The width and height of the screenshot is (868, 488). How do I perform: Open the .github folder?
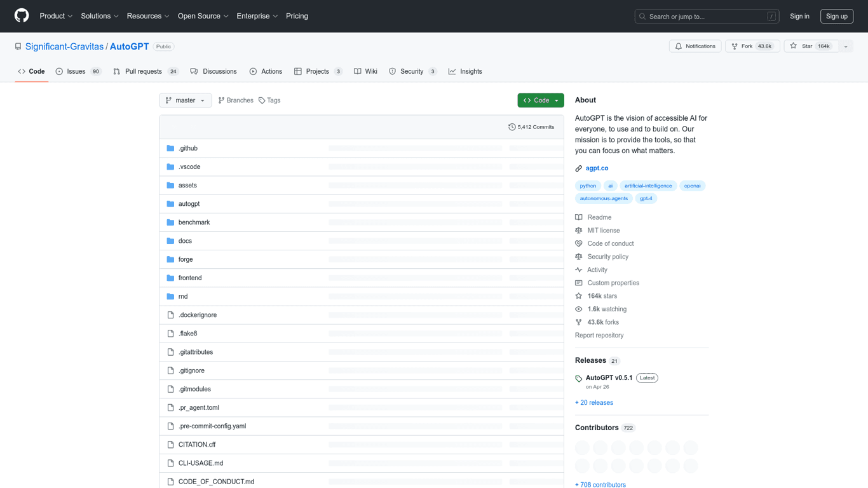click(x=188, y=148)
